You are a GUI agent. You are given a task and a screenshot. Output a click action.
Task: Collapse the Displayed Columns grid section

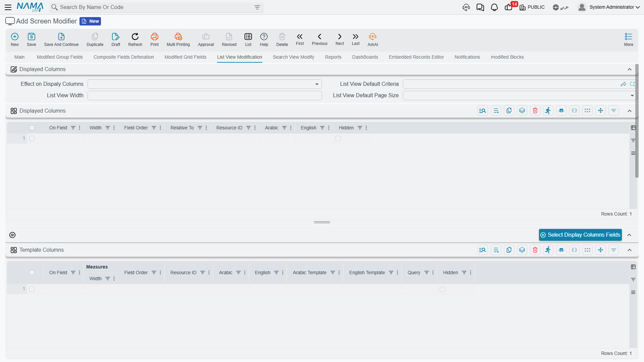630,111
